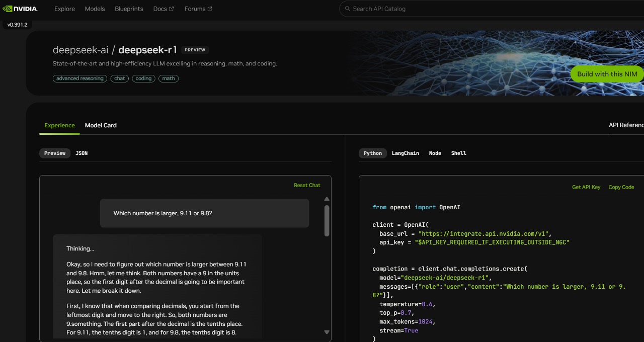Viewport: 644px width, 342px height.
Task: Select the LangChain code tab
Action: (x=406, y=153)
